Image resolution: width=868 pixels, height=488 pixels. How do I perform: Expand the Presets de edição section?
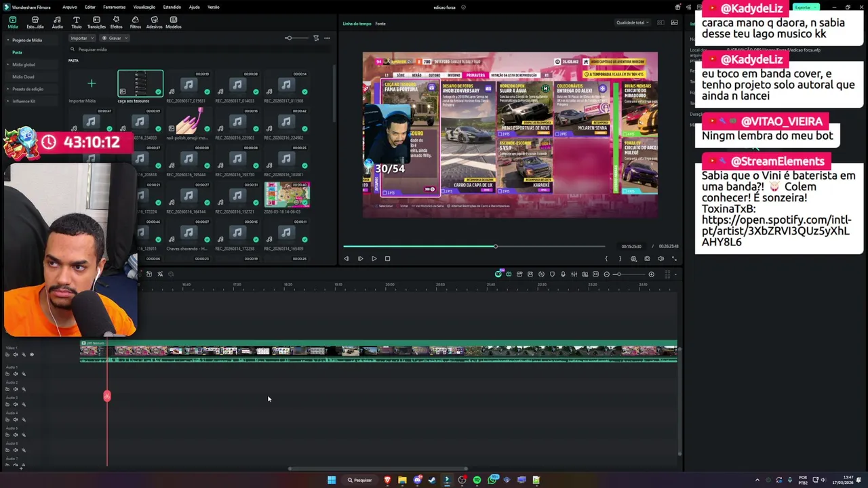tap(8, 89)
